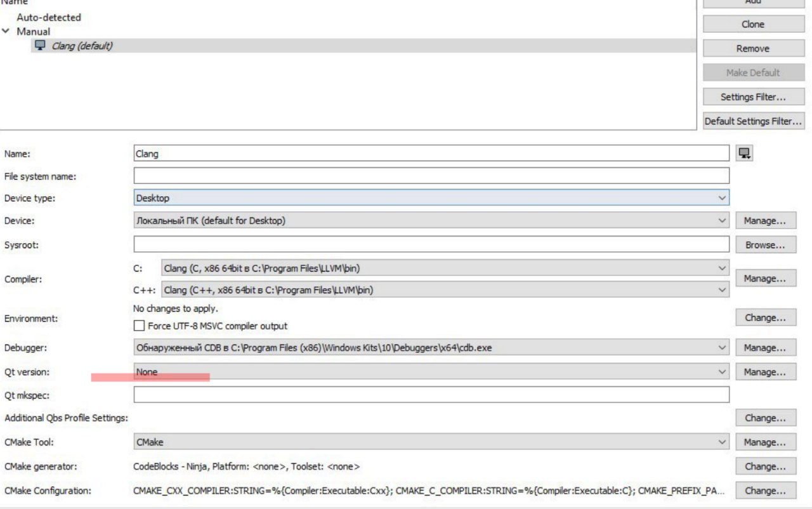Click Manage button for CMake Tool
This screenshot has width=812, height=509.
click(x=766, y=442)
